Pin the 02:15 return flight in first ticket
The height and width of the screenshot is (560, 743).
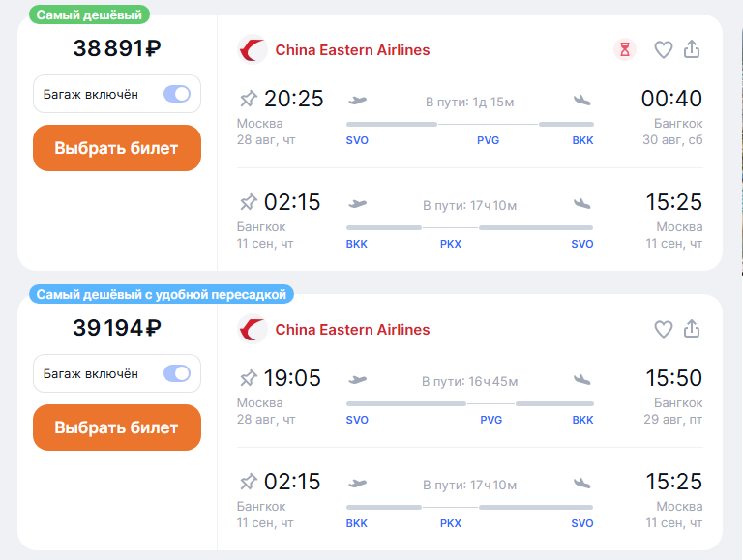point(248,202)
